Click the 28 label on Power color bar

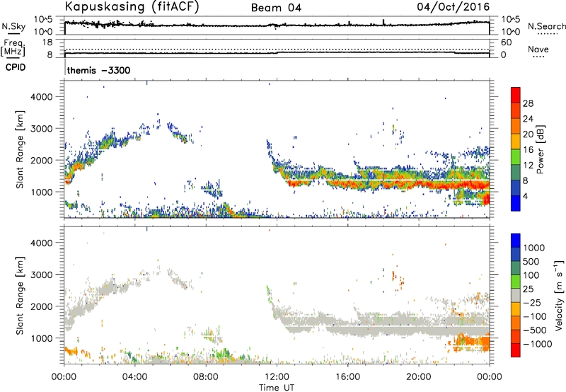click(528, 103)
